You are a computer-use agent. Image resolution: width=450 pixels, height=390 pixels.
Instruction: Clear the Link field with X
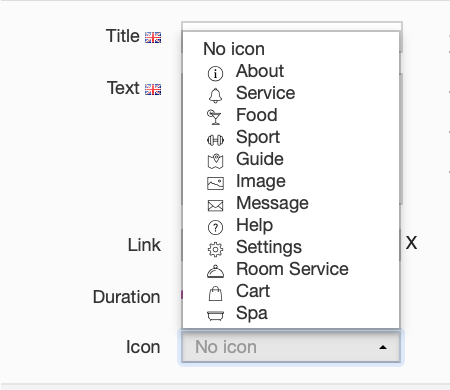pos(411,243)
